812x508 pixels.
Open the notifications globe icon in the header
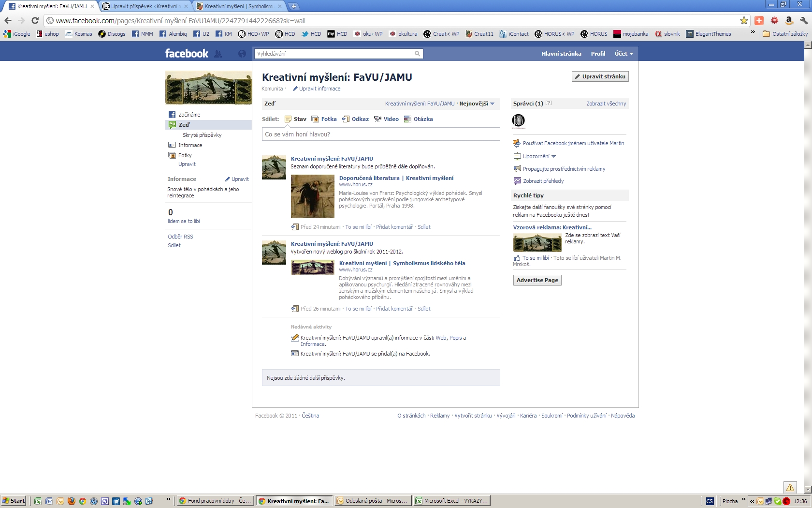click(242, 54)
